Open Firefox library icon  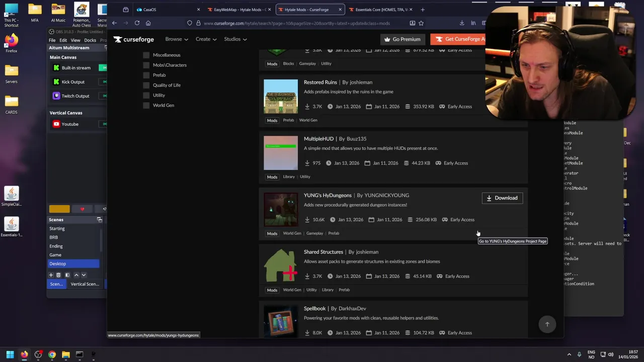click(x=473, y=23)
